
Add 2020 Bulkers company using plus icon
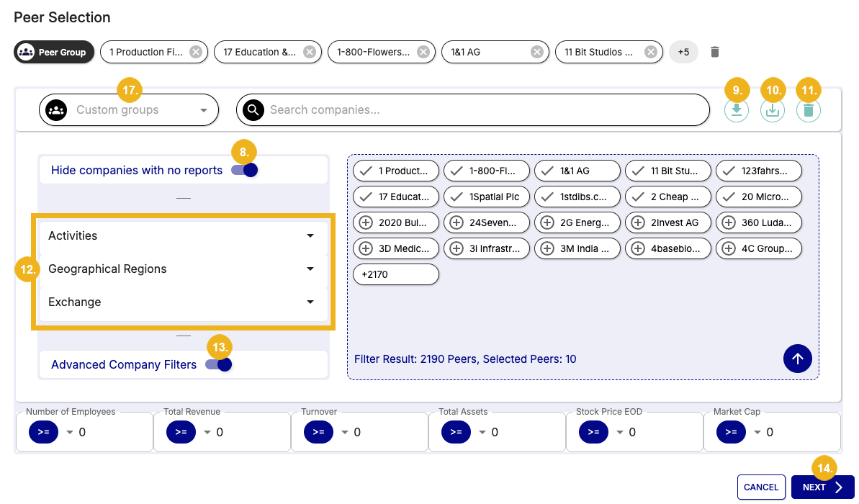[365, 222]
